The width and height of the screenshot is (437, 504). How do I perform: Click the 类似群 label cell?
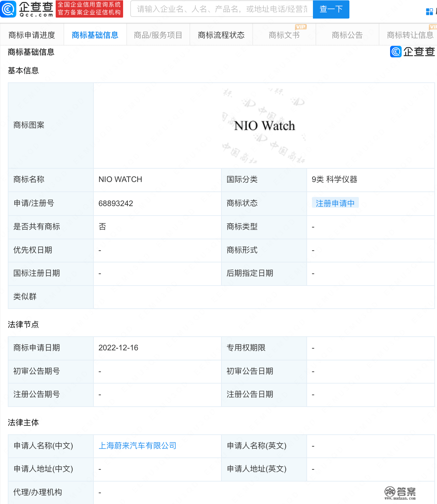coord(51,297)
